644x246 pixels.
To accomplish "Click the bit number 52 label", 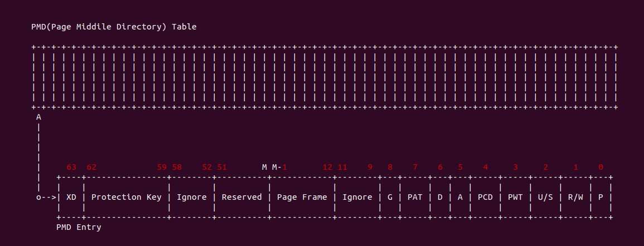I will tap(207, 167).
